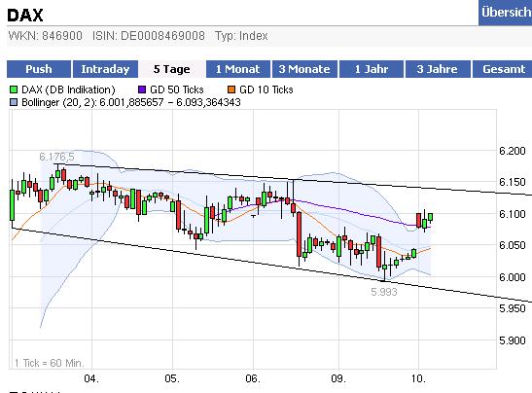Click the DAX (DB Indikation) legend label
The image size is (532, 393).
click(x=68, y=89)
